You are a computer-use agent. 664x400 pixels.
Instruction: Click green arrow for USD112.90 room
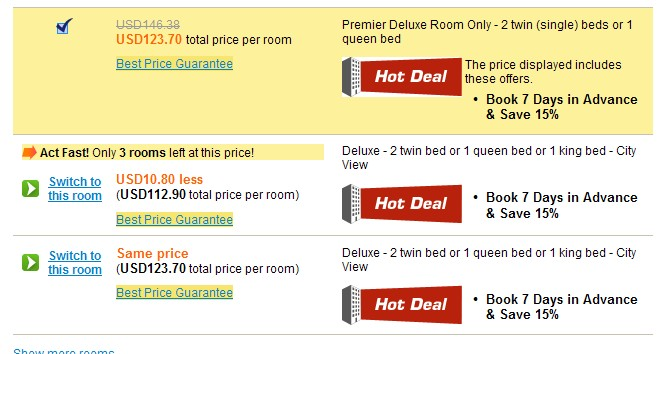pos(30,188)
